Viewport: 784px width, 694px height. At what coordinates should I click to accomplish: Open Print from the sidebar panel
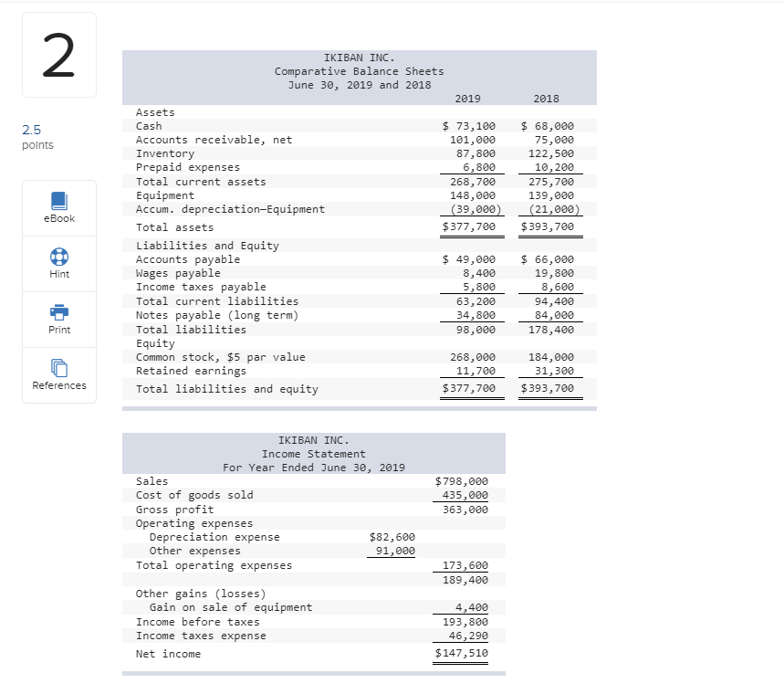(x=58, y=320)
